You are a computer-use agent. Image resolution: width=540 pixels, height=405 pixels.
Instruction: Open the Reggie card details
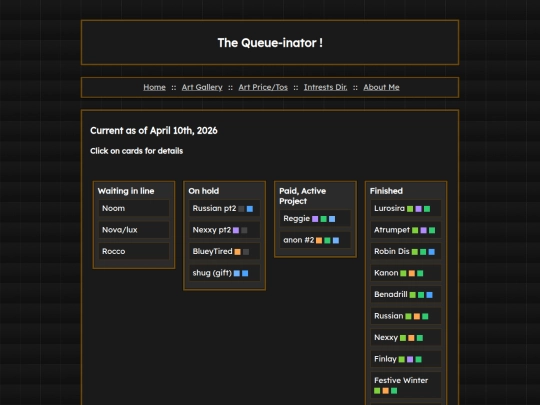pyautogui.click(x=315, y=218)
